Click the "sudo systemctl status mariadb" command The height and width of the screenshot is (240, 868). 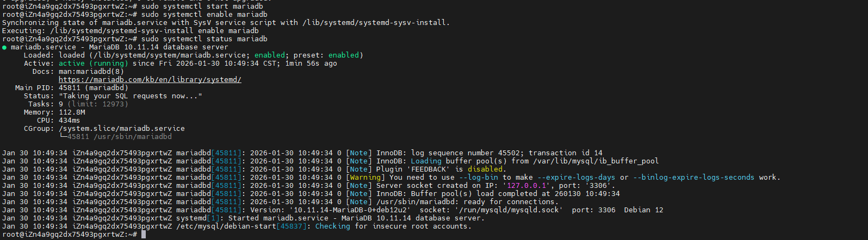(204, 39)
